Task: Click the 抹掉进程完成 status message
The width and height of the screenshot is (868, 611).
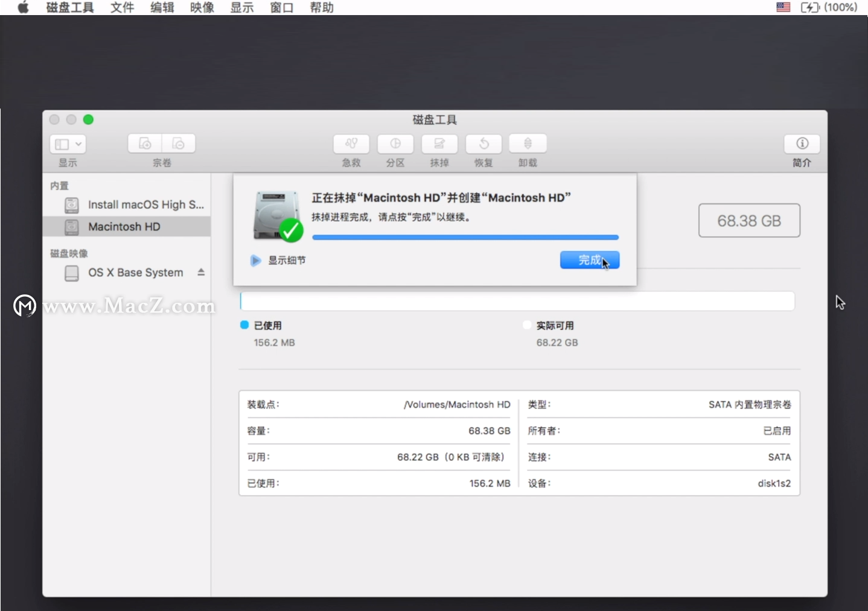Action: (x=391, y=217)
